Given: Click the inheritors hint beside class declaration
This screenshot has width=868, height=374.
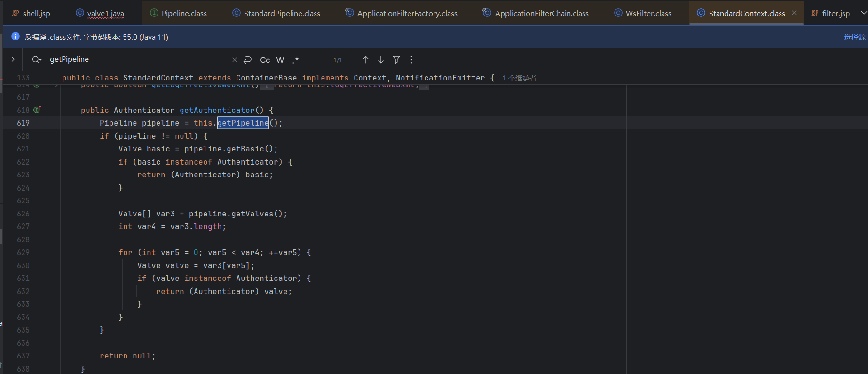Looking at the screenshot, I should 519,78.
